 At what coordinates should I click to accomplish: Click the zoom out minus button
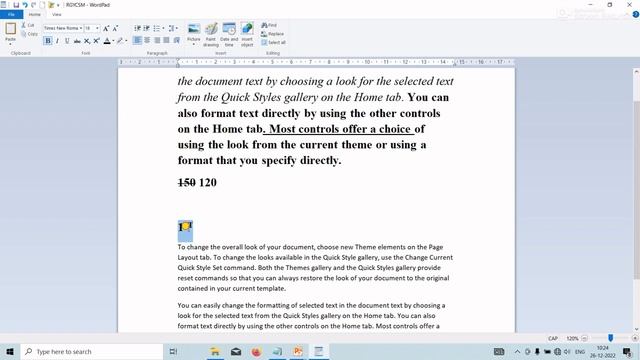[584, 338]
